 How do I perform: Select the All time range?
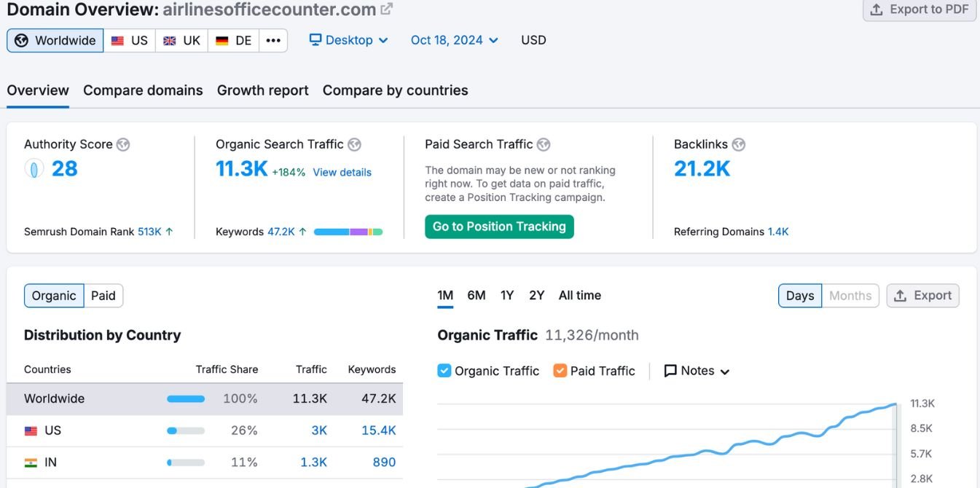pos(580,295)
